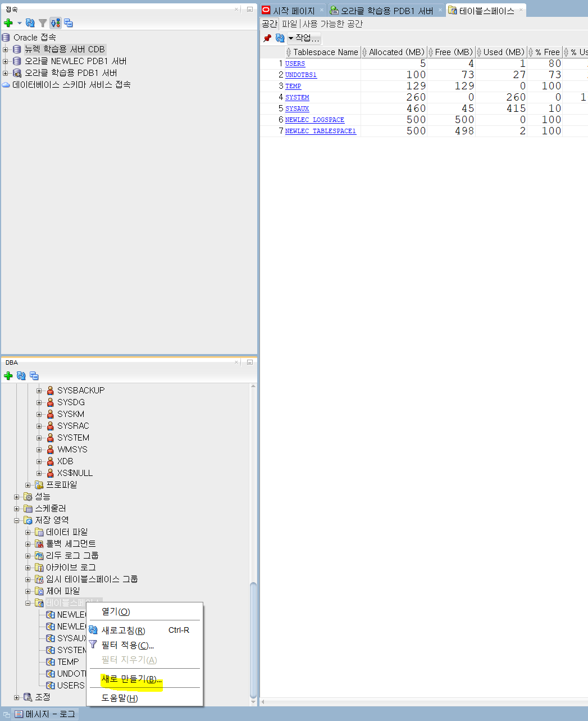Screen dimensions: 588x721
Task: Select the 사용 가능한 공간 sub-tab
Action: 332,24
